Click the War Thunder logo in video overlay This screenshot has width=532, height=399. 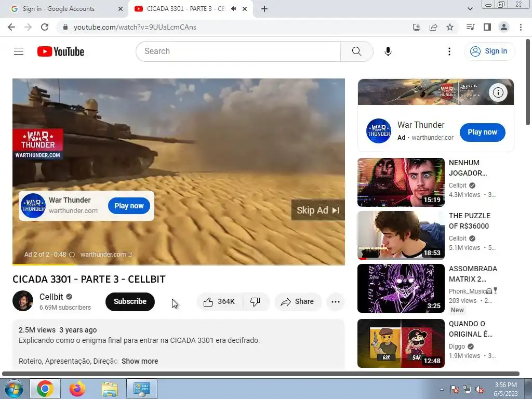(x=33, y=206)
